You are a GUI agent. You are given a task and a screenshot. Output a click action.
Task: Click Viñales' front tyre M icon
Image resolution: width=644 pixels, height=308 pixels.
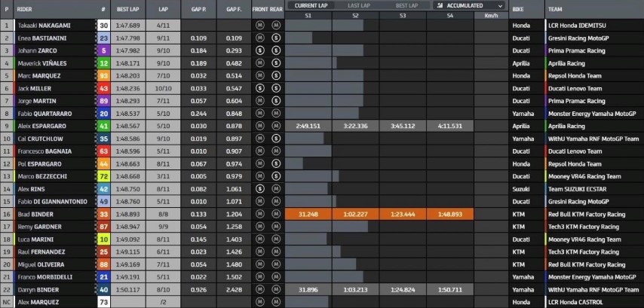coord(259,63)
